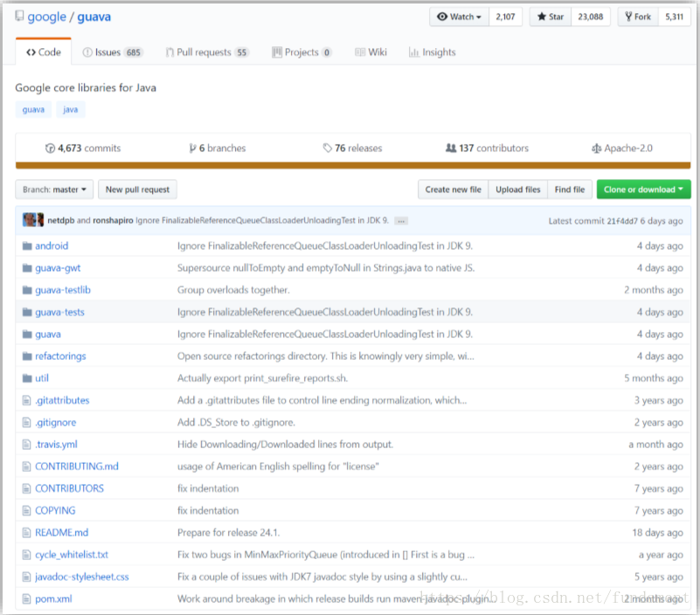Image resolution: width=700 pixels, height=615 pixels.
Task: View the 4,673 commits history
Action: [x=83, y=149]
